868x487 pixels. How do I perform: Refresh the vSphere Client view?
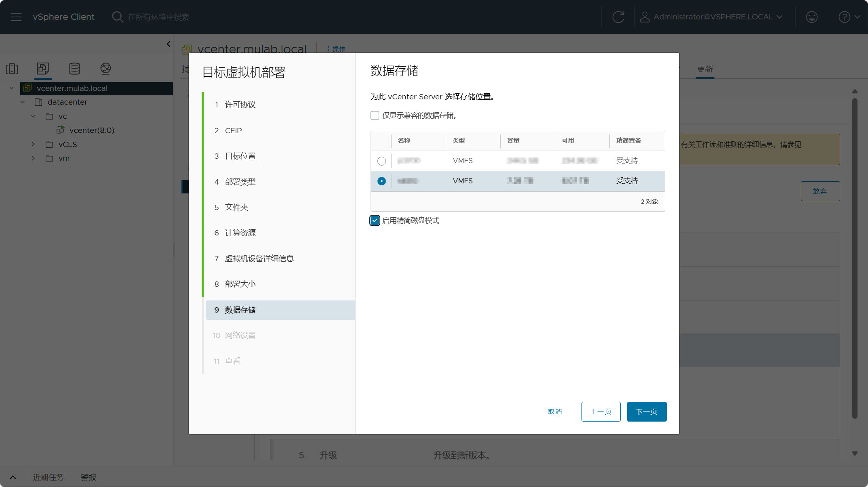(618, 17)
